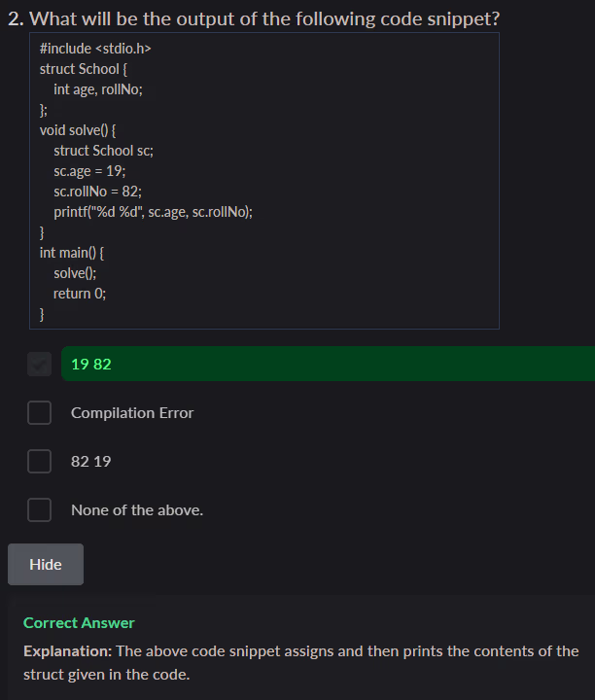This screenshot has height=700, width=595.
Task: Click the #include <stdio.h> code line
Action: (x=95, y=48)
